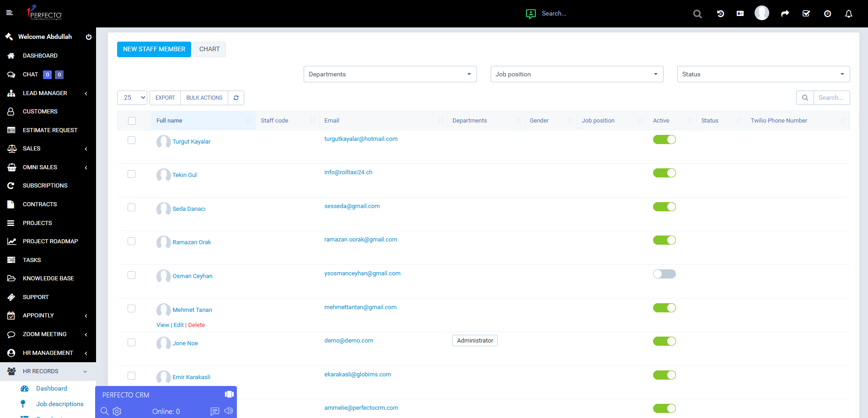Click the Export button
The image size is (868, 418).
tap(165, 98)
